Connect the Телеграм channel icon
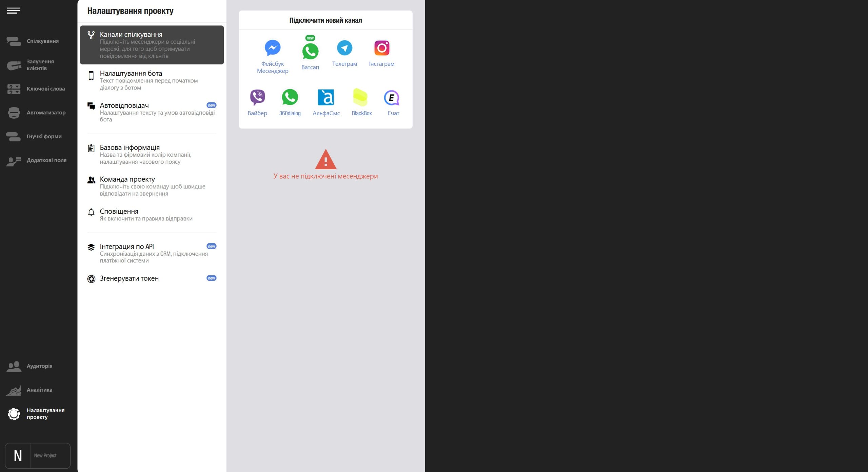The width and height of the screenshot is (868, 472). (x=344, y=48)
